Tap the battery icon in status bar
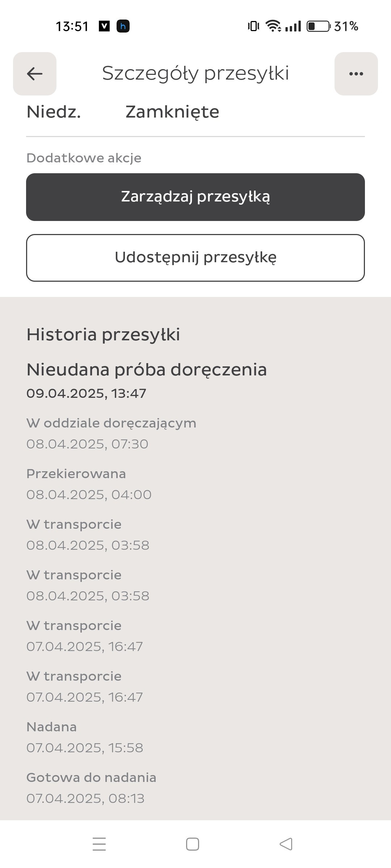Viewport: 391px width, 868px height. pos(318,26)
